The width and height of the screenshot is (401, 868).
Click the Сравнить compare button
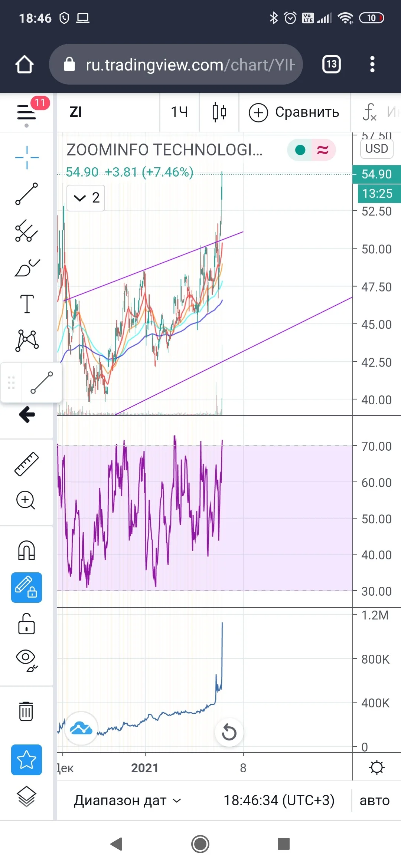[x=294, y=112]
